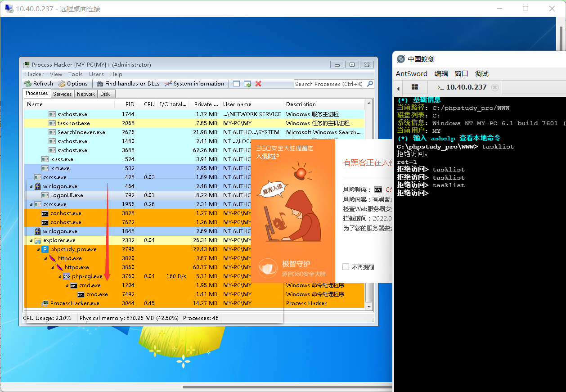
Task: Open the AntSword menu
Action: click(412, 74)
